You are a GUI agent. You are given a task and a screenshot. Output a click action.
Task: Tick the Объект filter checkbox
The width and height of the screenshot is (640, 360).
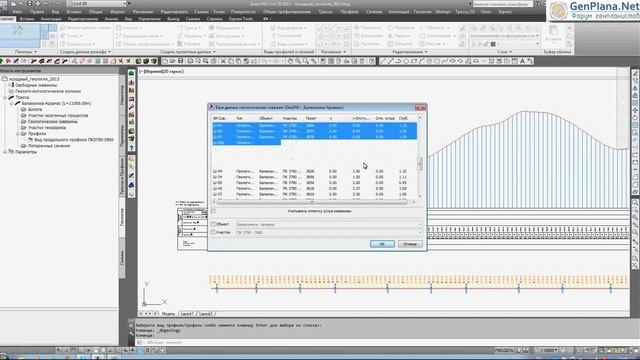coord(213,224)
